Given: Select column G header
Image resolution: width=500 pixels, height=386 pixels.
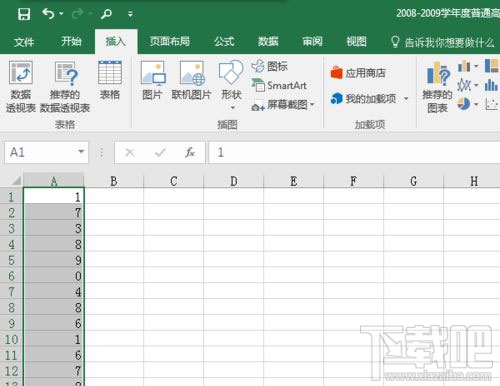Looking at the screenshot, I should pyautogui.click(x=414, y=181).
